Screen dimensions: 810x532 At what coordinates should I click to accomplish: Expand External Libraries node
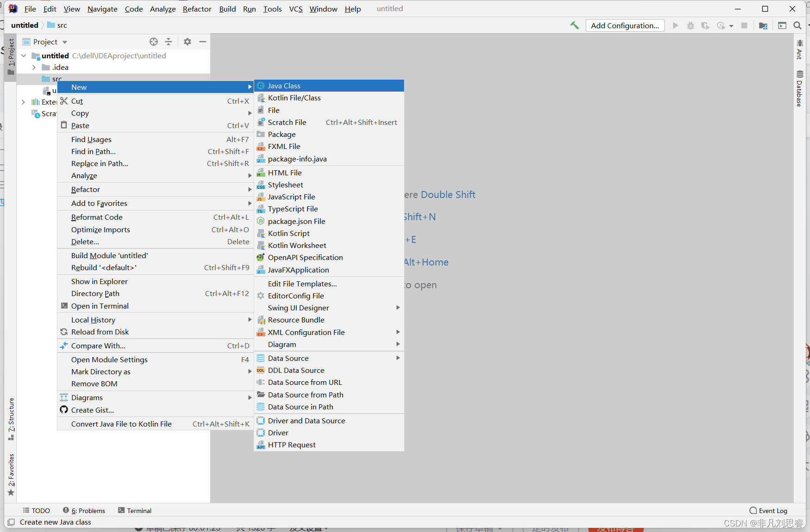(x=23, y=102)
